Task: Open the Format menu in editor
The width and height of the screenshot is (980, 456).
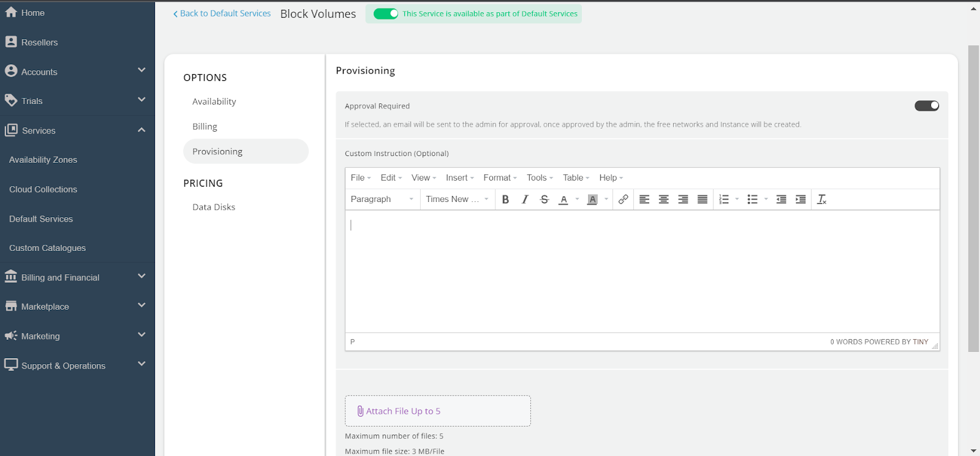Action: 500,178
